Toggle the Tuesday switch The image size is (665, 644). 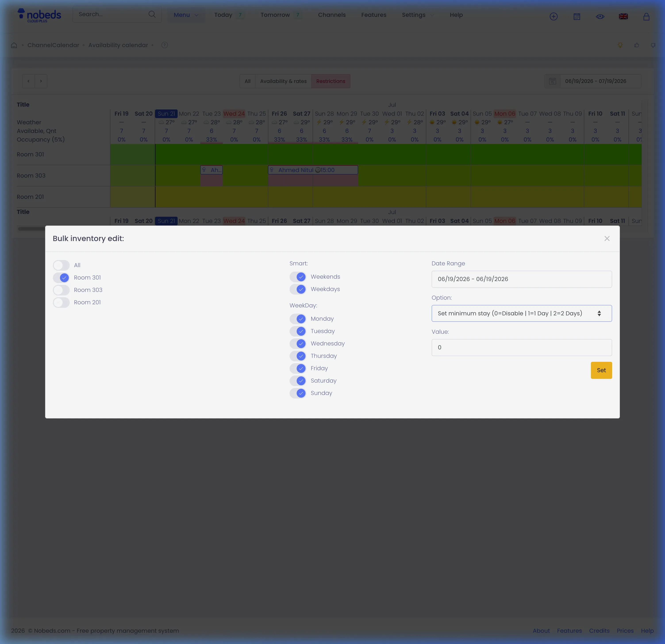pos(298,331)
